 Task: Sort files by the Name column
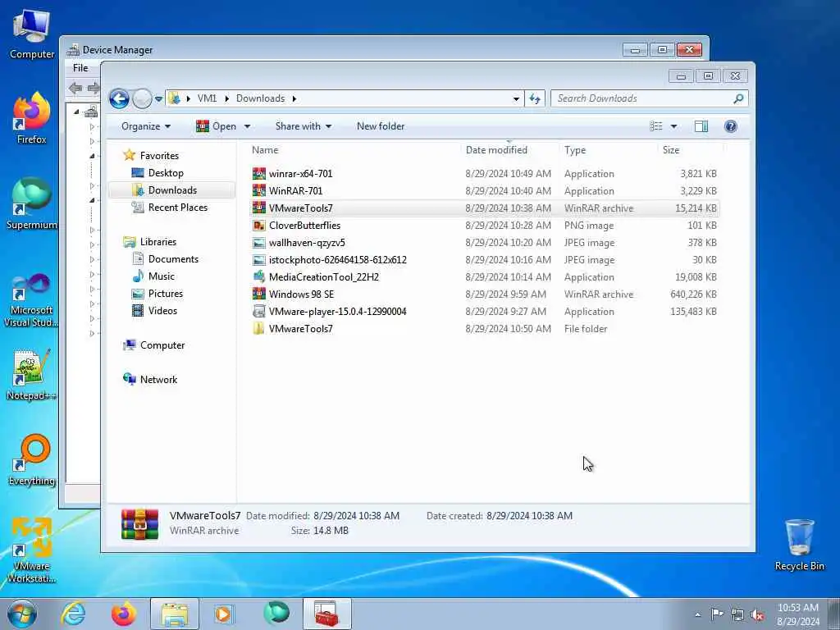pos(265,150)
